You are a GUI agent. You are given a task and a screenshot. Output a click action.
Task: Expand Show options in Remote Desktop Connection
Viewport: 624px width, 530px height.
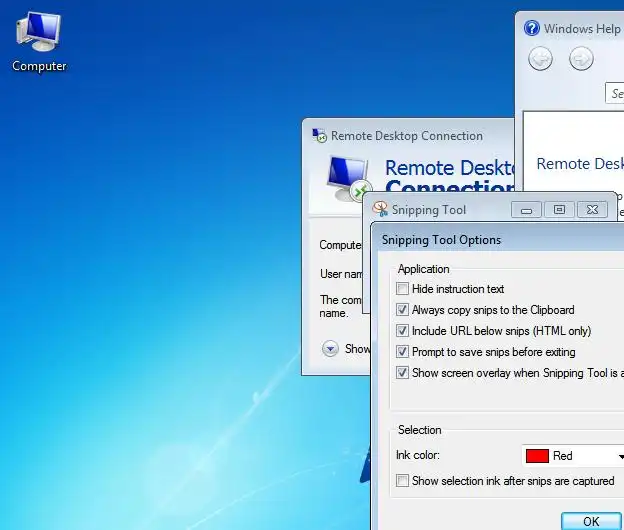(x=330, y=349)
